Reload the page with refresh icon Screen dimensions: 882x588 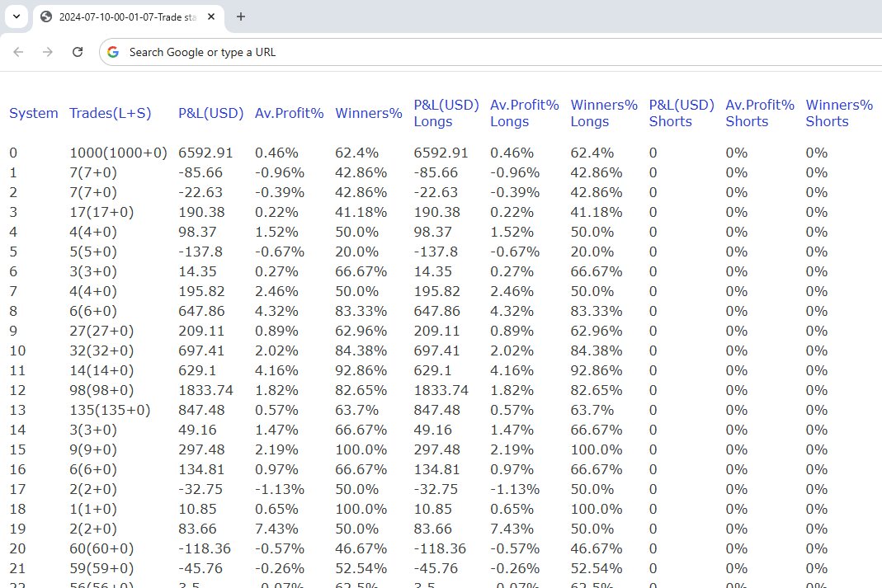78,52
